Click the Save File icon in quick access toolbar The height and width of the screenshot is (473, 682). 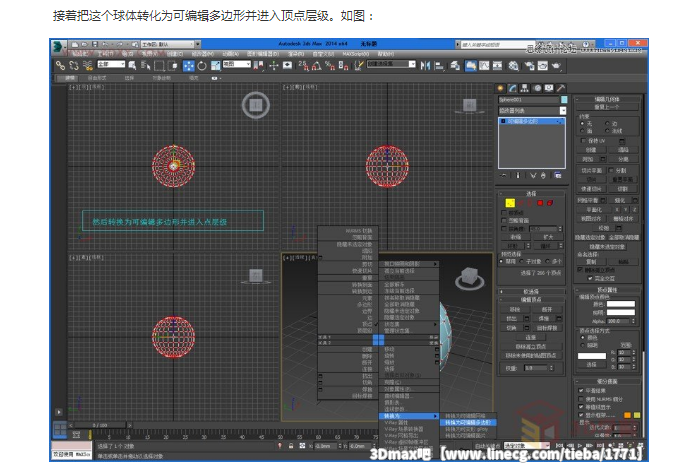pos(94,44)
